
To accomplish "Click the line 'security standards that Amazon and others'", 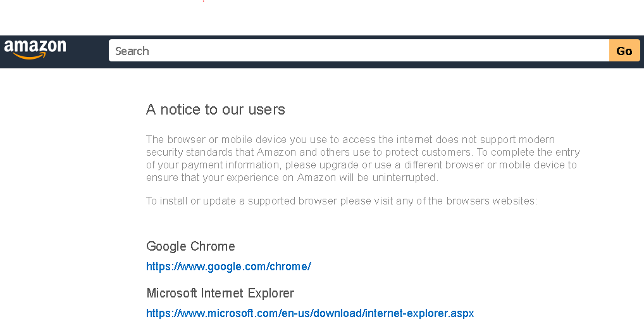I will point(362,152).
